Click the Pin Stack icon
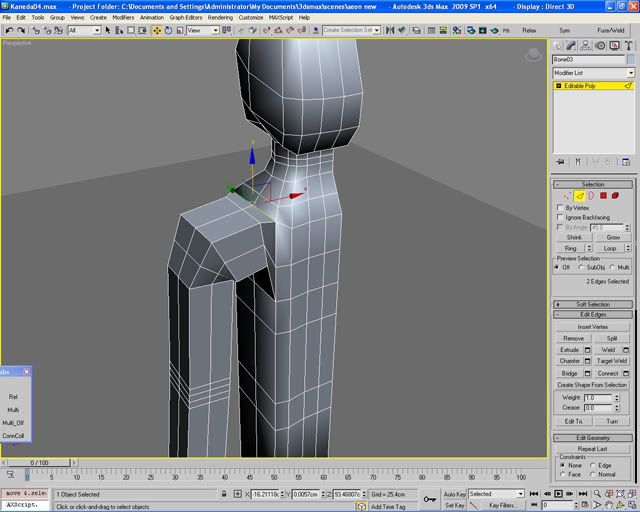Image resolution: width=640 pixels, height=512 pixels. point(562,161)
